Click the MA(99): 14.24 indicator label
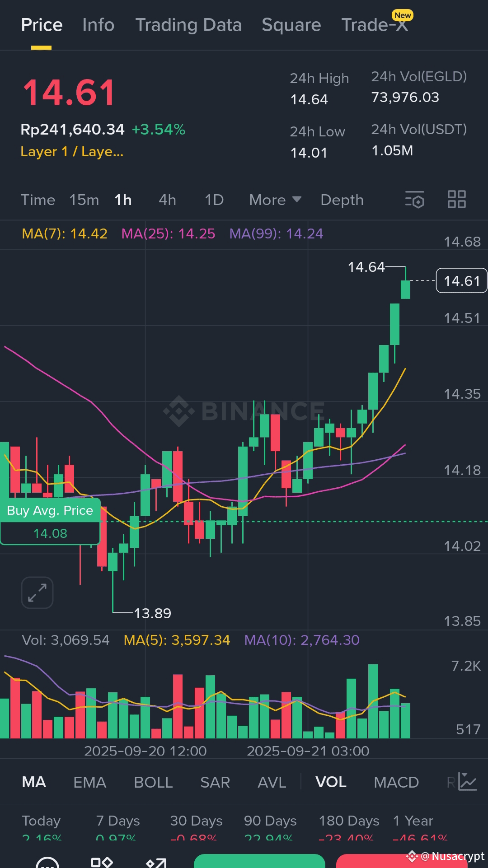488x868 pixels. (276, 233)
